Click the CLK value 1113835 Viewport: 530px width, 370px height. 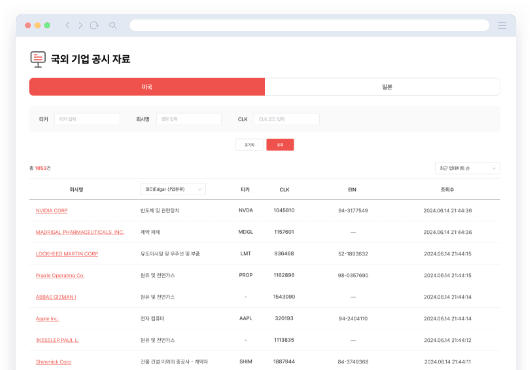tap(284, 340)
